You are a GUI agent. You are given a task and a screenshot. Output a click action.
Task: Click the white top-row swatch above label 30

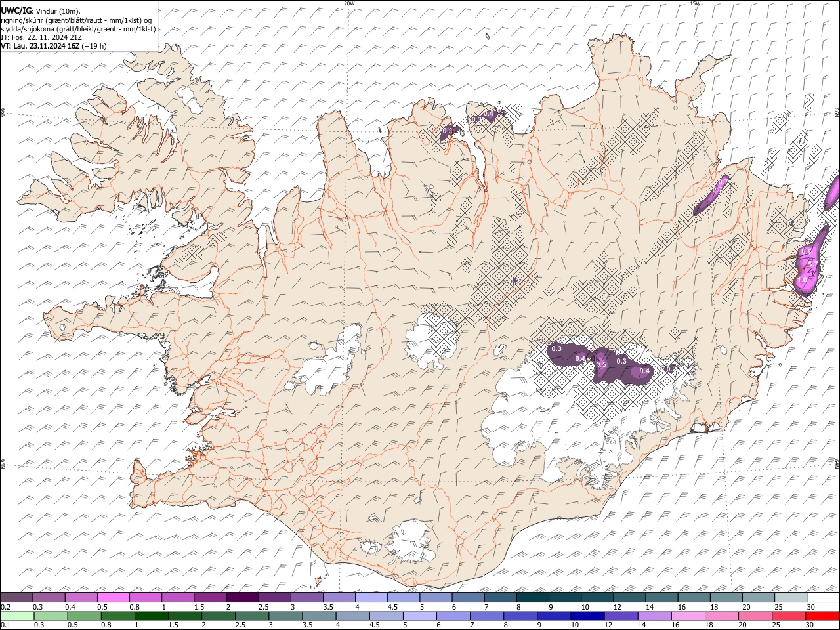(823, 598)
